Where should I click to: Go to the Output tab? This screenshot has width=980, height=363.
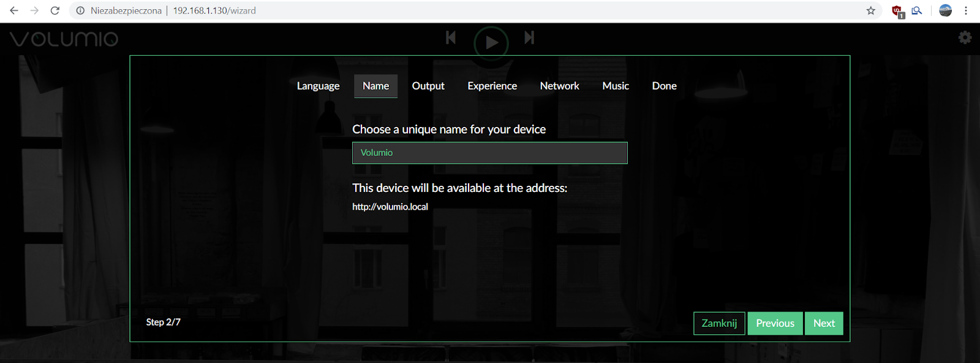click(428, 86)
